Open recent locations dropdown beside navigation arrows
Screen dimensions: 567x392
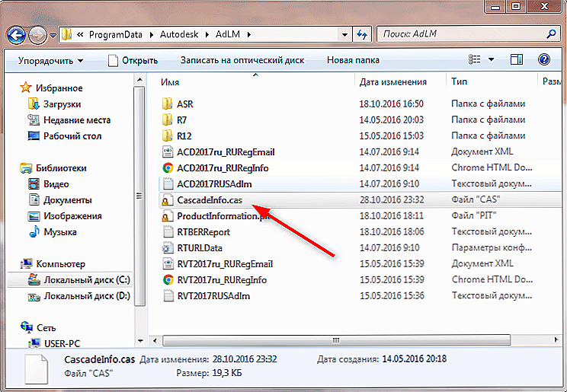pos(53,36)
